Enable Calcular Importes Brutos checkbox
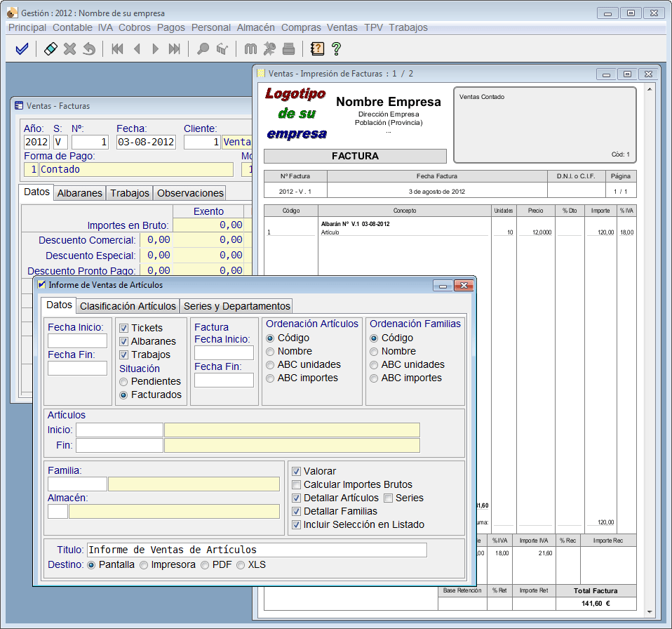 pos(297,484)
